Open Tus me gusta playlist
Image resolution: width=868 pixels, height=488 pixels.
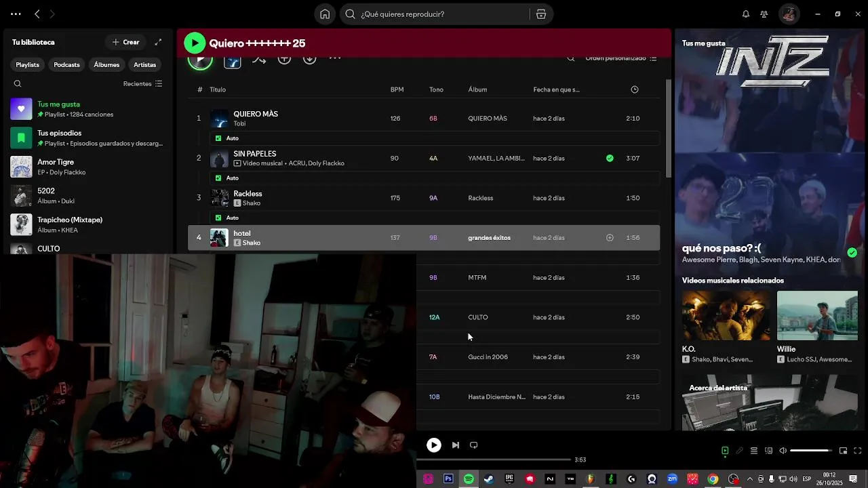[x=87, y=109]
